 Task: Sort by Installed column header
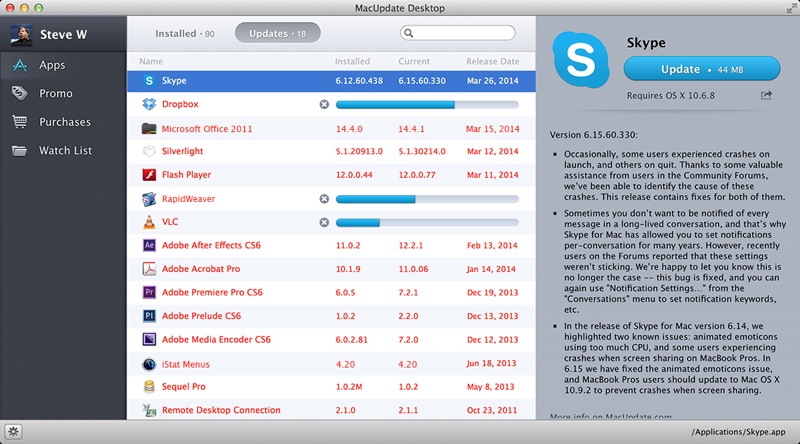[352, 61]
